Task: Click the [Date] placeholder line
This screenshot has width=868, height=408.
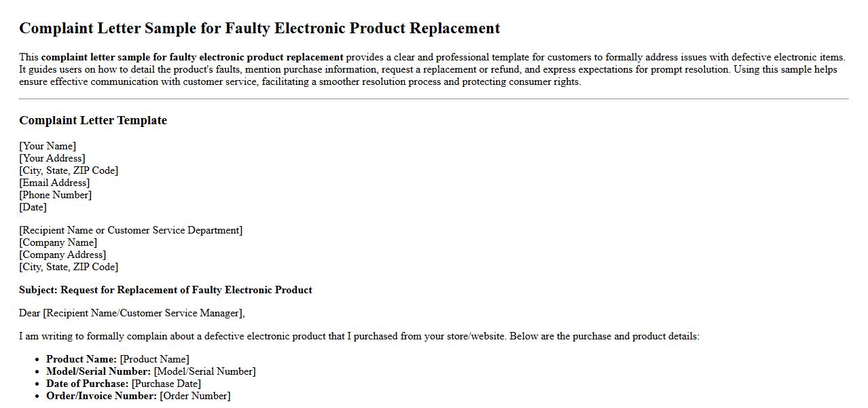Action: (x=33, y=207)
